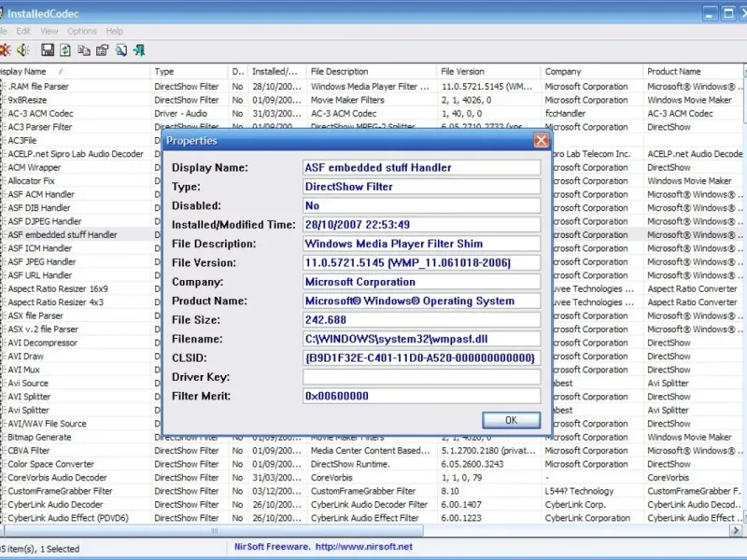Click the speaker Enable Selected Items icon
The image size is (747, 560).
[x=23, y=49]
